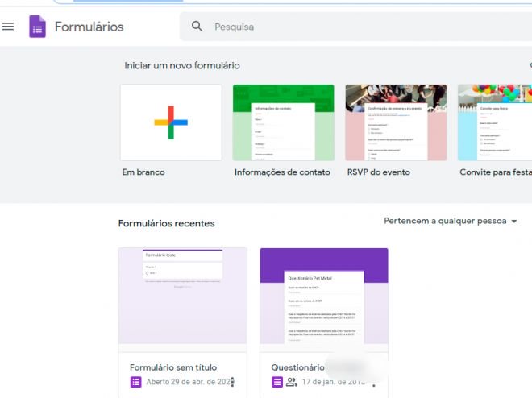Click the Em branco label

click(x=143, y=172)
